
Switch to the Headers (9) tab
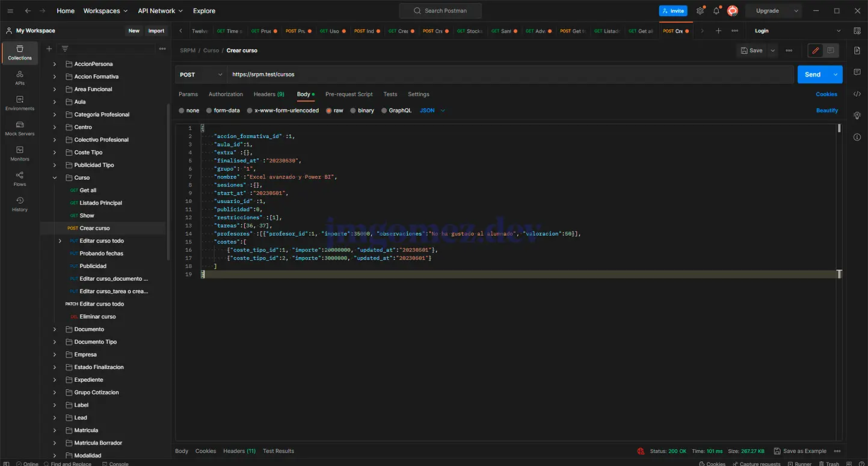point(269,94)
